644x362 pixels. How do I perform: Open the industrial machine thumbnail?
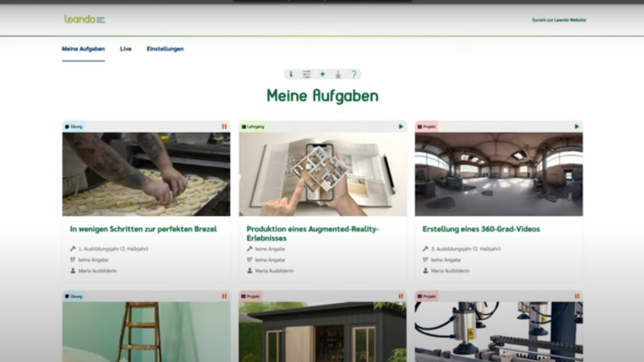(499, 332)
